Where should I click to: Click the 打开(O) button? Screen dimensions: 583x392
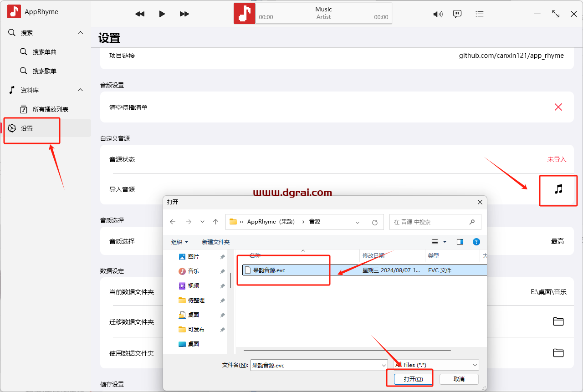tap(414, 379)
